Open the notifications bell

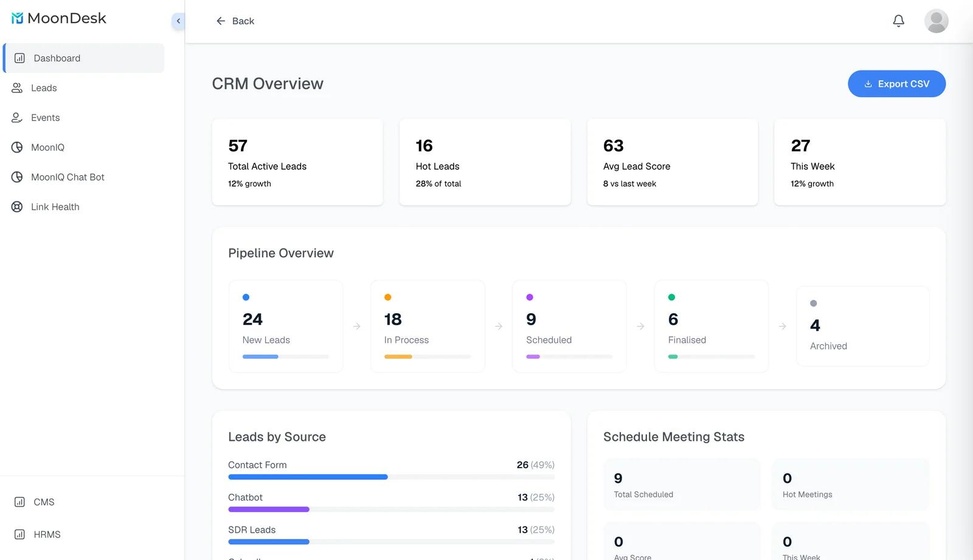pos(898,21)
